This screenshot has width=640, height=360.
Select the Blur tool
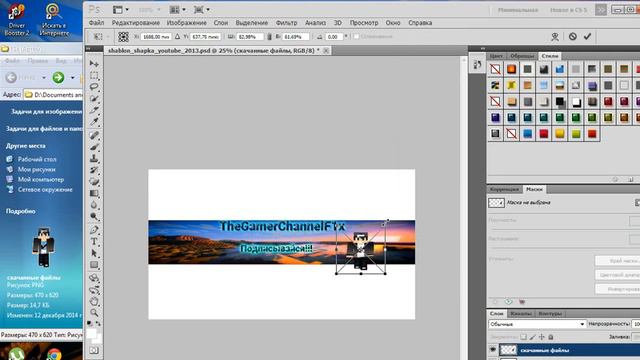(94, 205)
